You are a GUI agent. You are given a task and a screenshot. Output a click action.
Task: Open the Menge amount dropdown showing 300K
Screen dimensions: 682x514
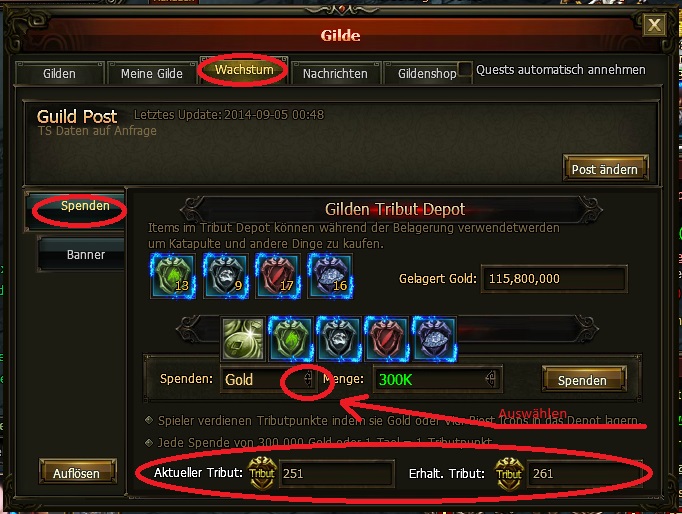491,379
